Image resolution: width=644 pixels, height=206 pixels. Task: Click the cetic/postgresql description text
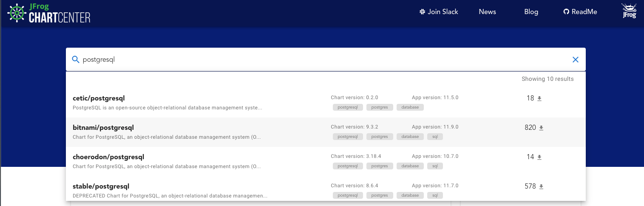(167, 108)
